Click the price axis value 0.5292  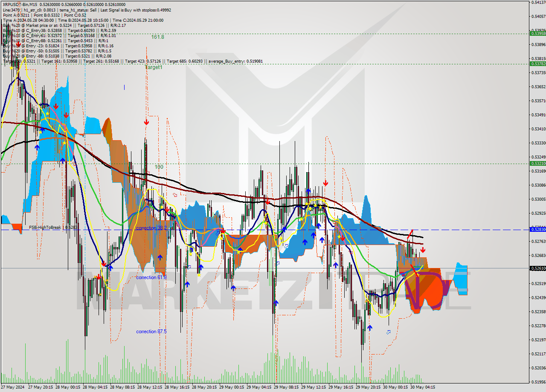tap(538, 213)
